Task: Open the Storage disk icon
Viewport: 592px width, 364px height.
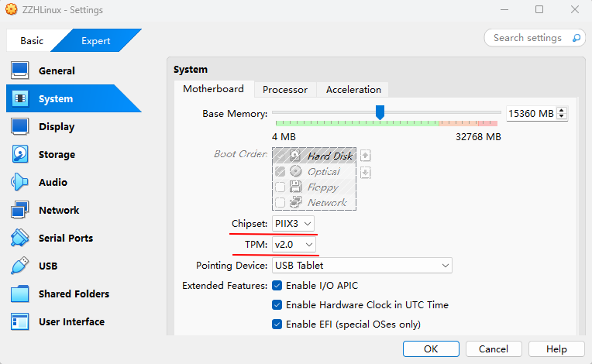Action: click(19, 154)
